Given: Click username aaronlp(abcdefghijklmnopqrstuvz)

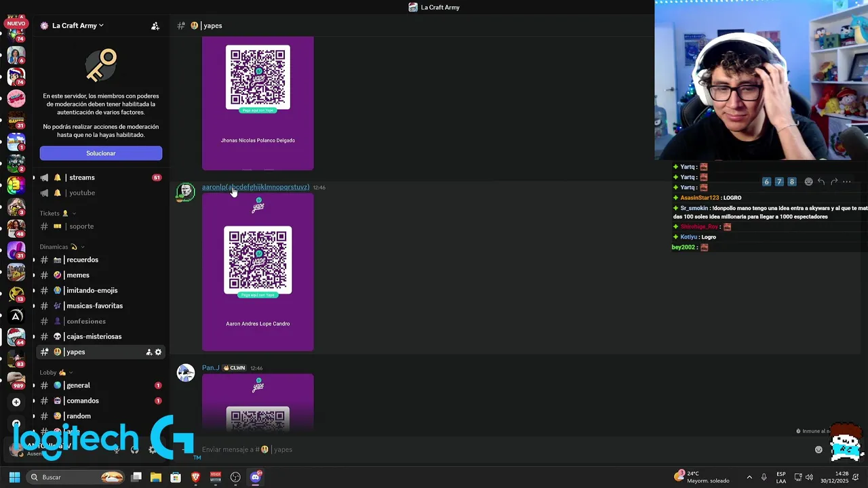Looking at the screenshot, I should (x=256, y=187).
